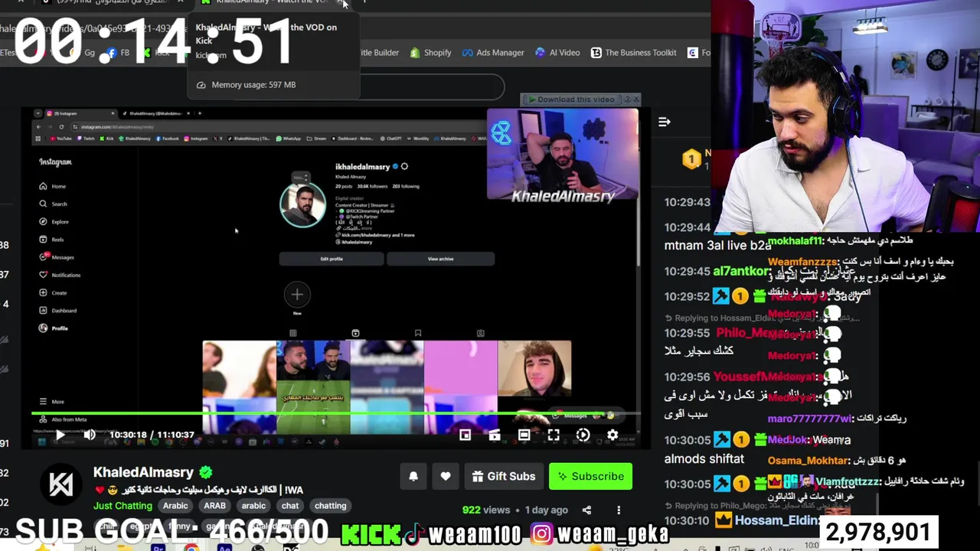Open help on the download video bar
This screenshot has width=980, height=551.
click(626, 99)
